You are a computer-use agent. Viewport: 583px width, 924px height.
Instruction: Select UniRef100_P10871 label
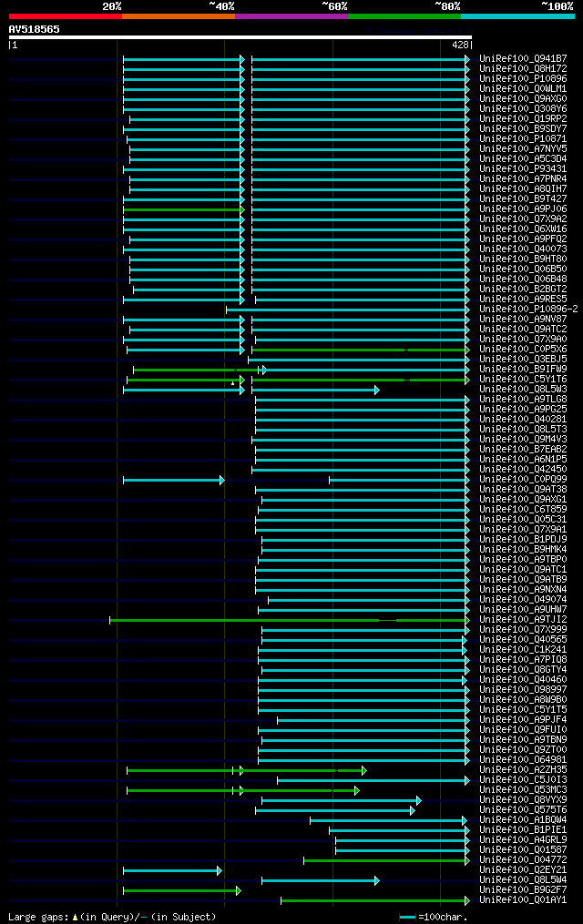click(523, 139)
